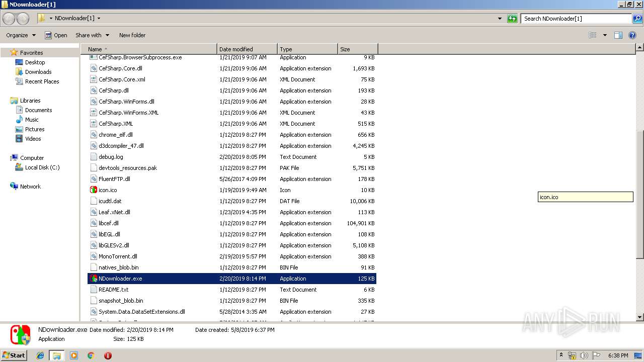Click the volume speaker tray icon
Viewport: 644px width, 362px height.
click(x=584, y=355)
